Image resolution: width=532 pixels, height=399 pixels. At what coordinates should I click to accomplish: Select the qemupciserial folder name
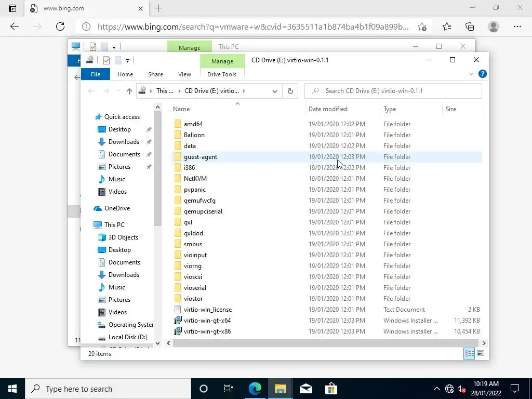coord(203,211)
